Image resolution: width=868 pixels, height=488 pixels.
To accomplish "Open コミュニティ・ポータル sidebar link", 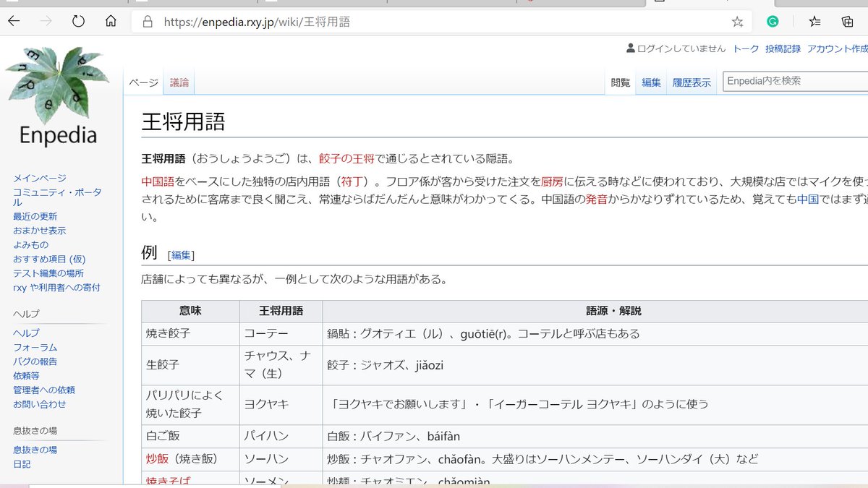I will tap(57, 197).
